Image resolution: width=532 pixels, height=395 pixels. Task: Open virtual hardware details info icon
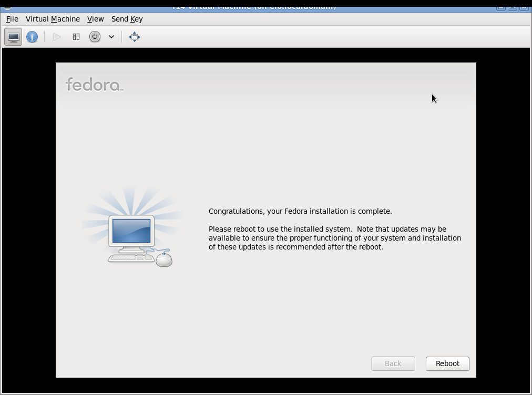(x=32, y=37)
